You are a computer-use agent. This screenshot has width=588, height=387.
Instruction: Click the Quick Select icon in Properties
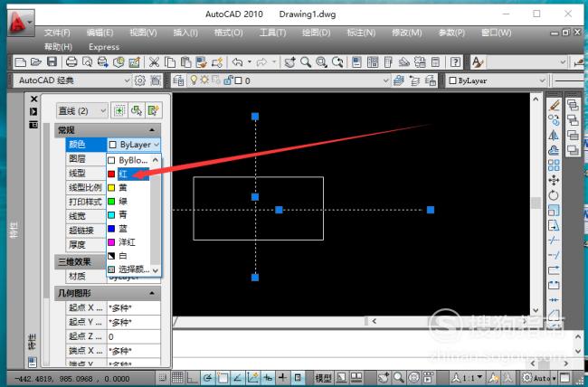(154, 110)
